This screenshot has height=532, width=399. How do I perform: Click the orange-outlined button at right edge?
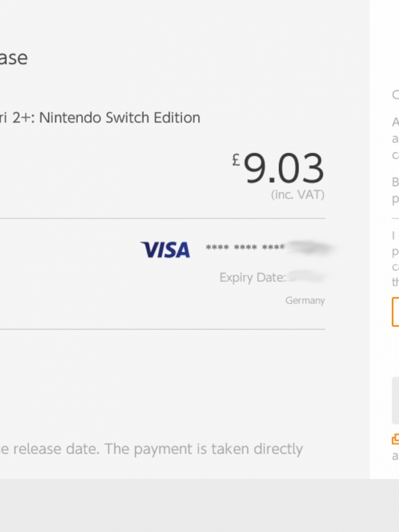coord(396,312)
